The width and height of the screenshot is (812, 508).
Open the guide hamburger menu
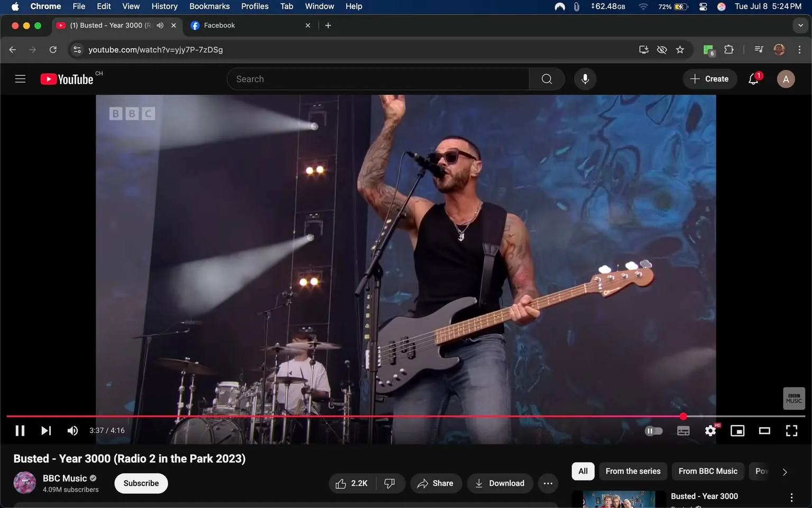tap(20, 78)
